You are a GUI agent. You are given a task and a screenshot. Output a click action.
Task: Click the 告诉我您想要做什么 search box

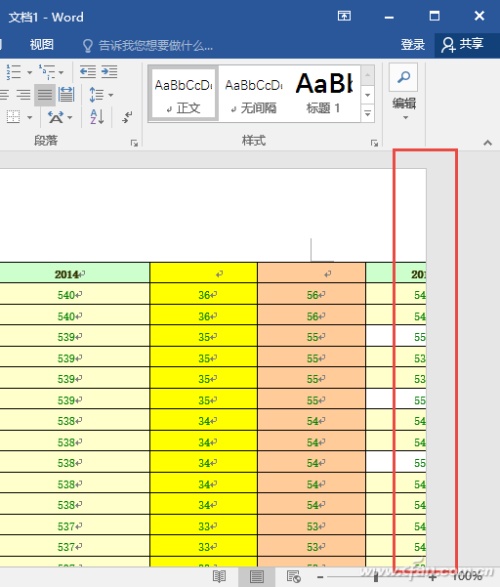coord(147,46)
